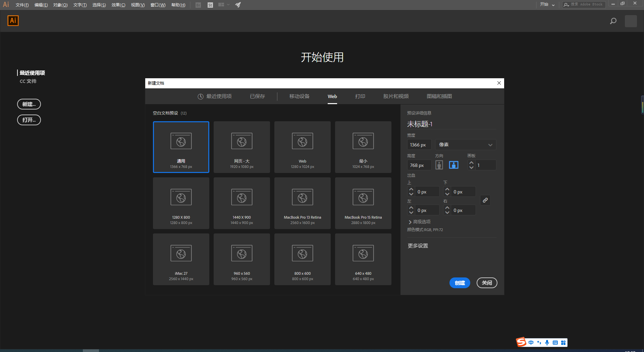
Task: Click the rocket launch icon in title bar
Action: (x=238, y=5)
